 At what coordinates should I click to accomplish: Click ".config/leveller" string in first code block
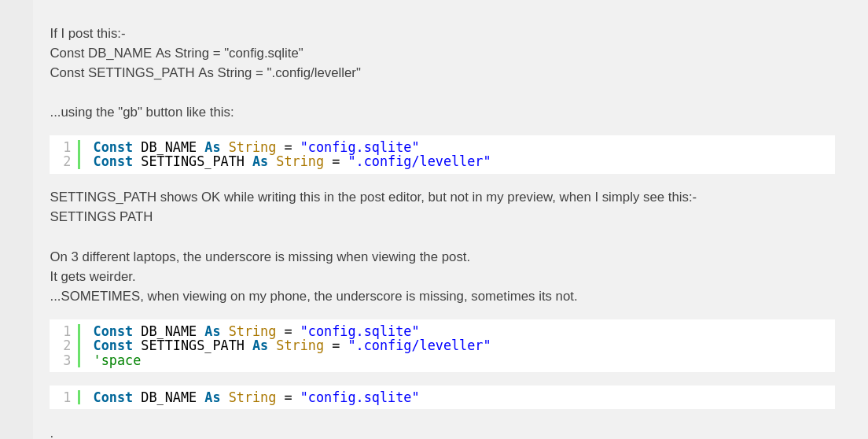(419, 161)
